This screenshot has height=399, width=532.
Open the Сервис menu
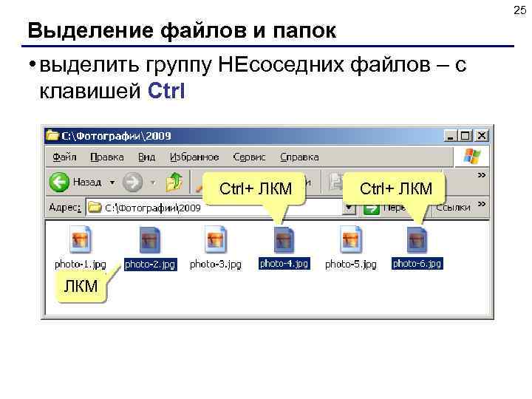(x=249, y=157)
